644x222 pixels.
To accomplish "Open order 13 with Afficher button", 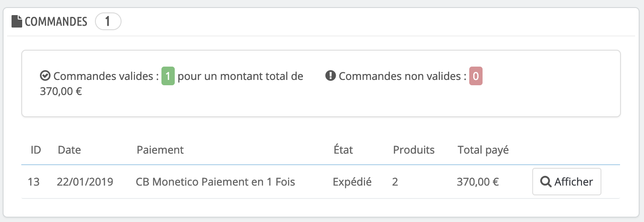I will click(x=566, y=182).
